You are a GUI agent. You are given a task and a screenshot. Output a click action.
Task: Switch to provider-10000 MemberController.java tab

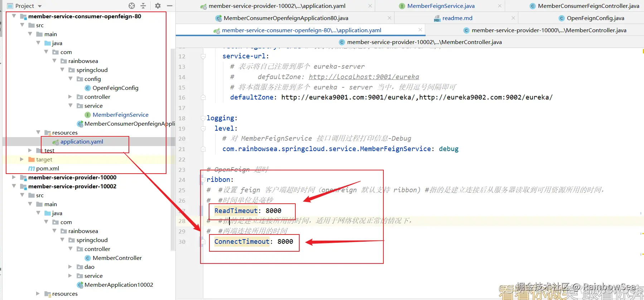pos(549,30)
